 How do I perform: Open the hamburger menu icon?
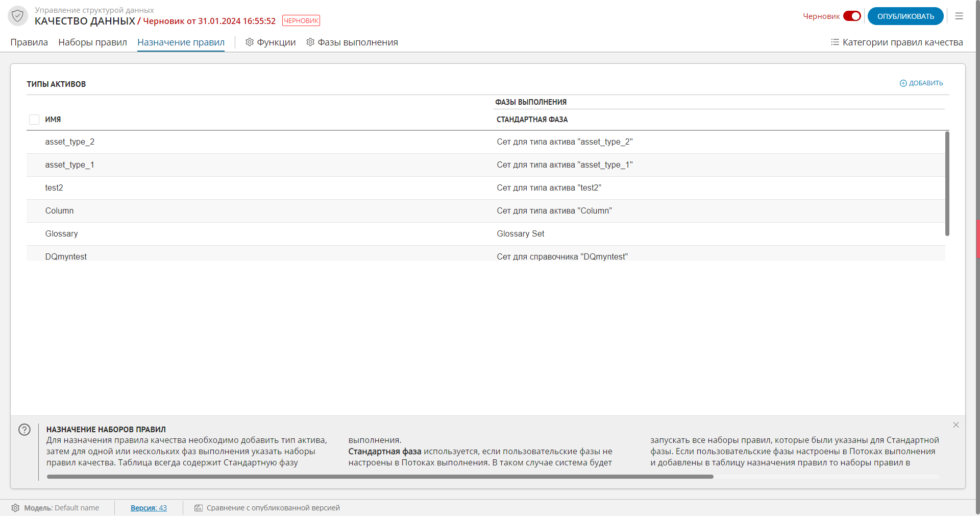[959, 16]
